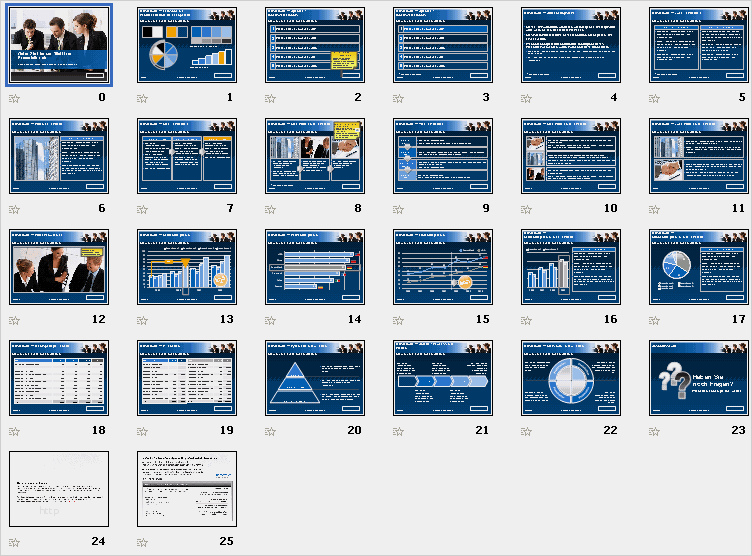Screen dimensions: 752x556
Task: Select the title slide thumbnail numbered 0
Action: (59, 44)
